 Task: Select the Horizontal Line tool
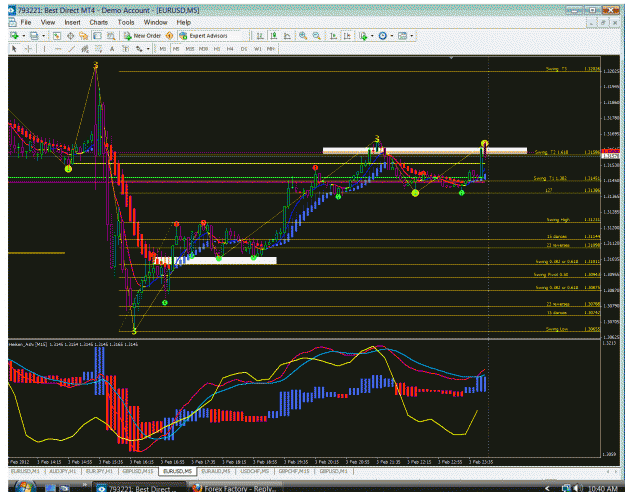(x=58, y=49)
